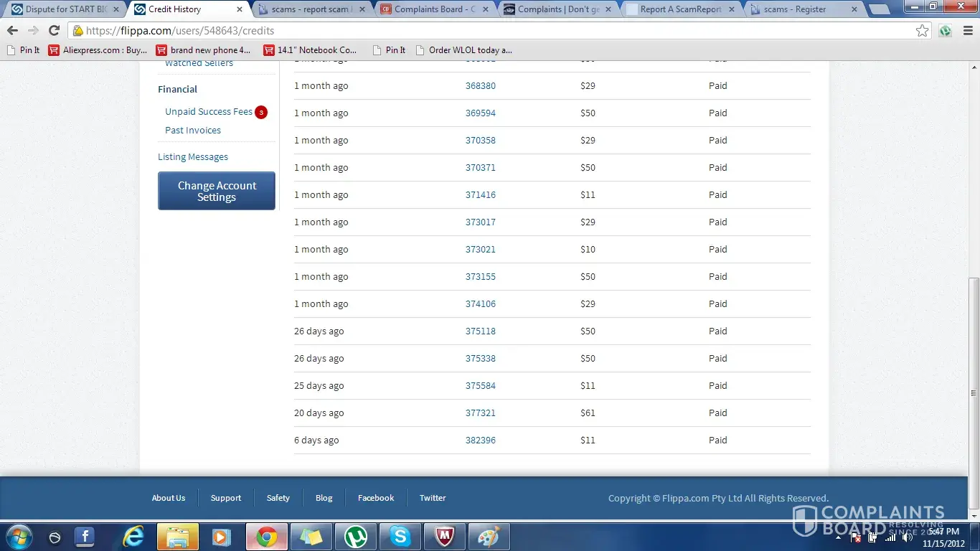Open Internet Explorer from the taskbar
980x551 pixels.
coord(133,537)
